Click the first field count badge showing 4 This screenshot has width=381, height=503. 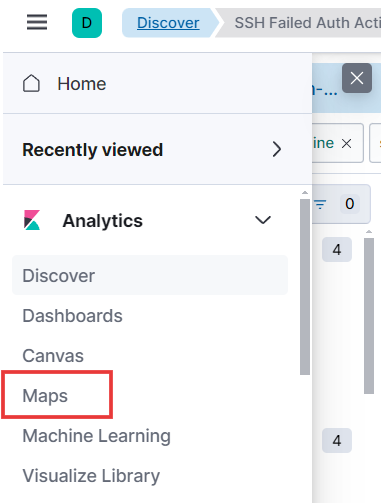point(337,249)
